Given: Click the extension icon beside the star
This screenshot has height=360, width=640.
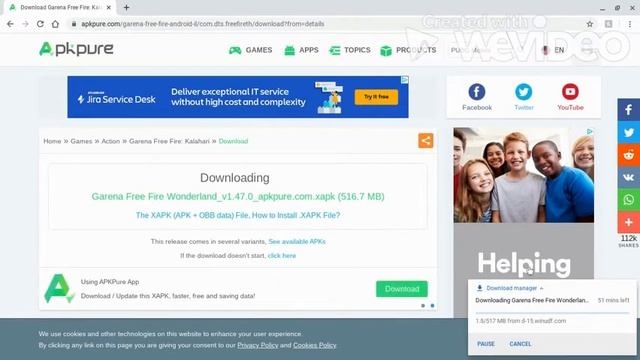Looking at the screenshot, I should 609,24.
